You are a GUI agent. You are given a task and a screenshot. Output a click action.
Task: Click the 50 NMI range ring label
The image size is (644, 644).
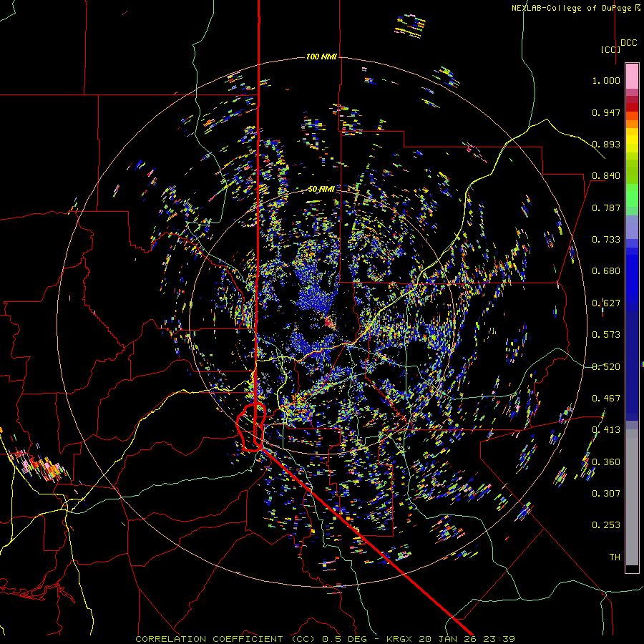[x=321, y=190]
